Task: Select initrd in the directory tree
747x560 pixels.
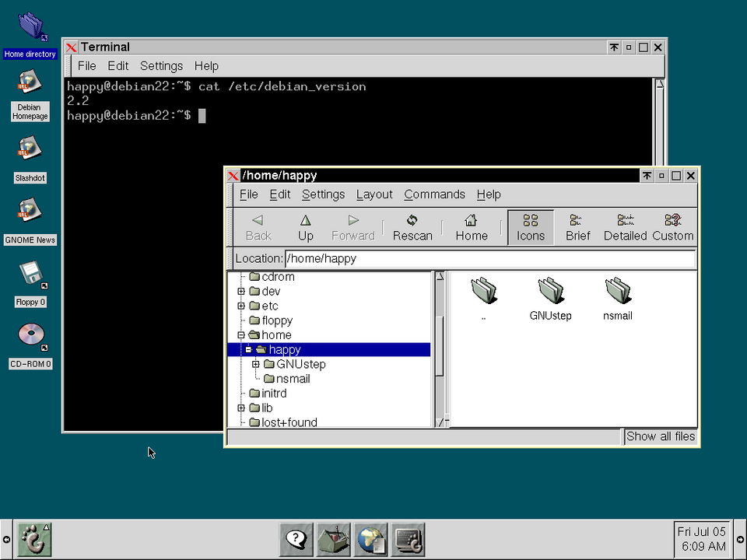Action: [274, 394]
